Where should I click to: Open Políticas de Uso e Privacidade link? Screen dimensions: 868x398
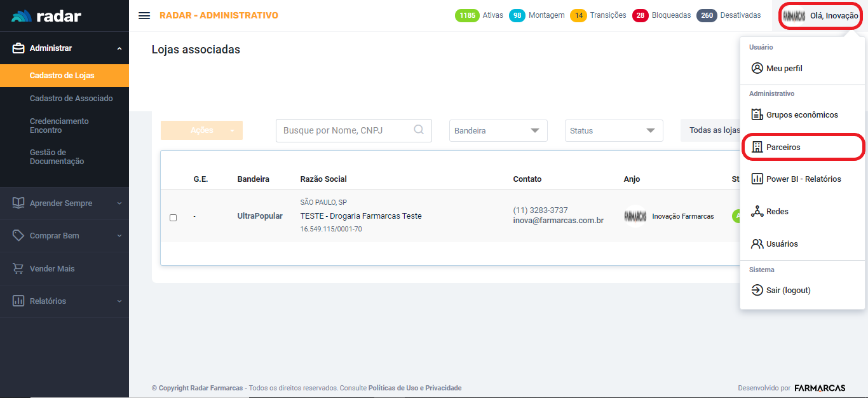point(414,388)
